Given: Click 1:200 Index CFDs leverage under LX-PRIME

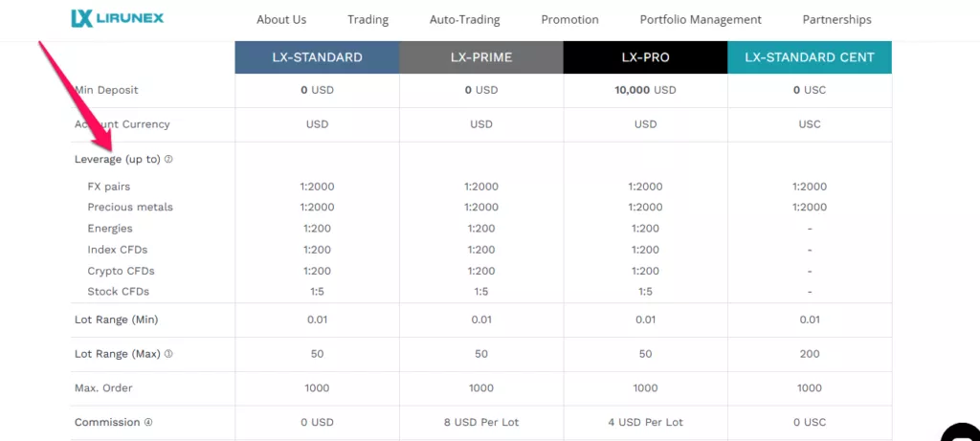Looking at the screenshot, I should tap(481, 250).
